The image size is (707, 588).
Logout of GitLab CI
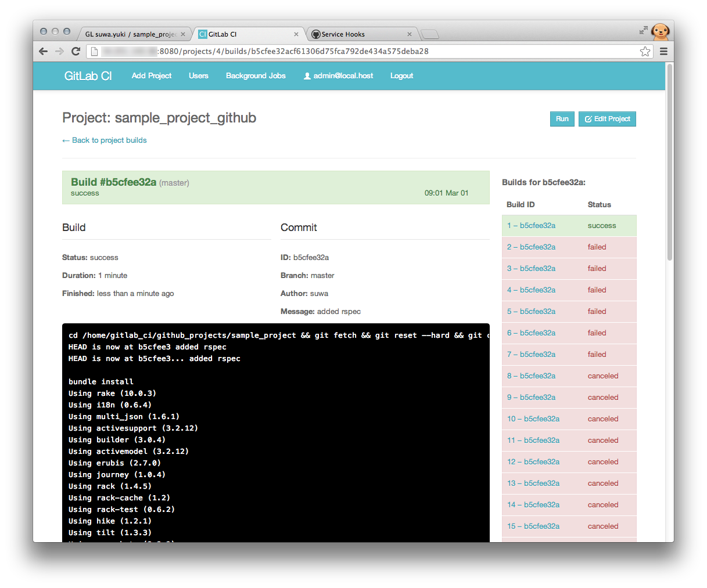tap(401, 75)
